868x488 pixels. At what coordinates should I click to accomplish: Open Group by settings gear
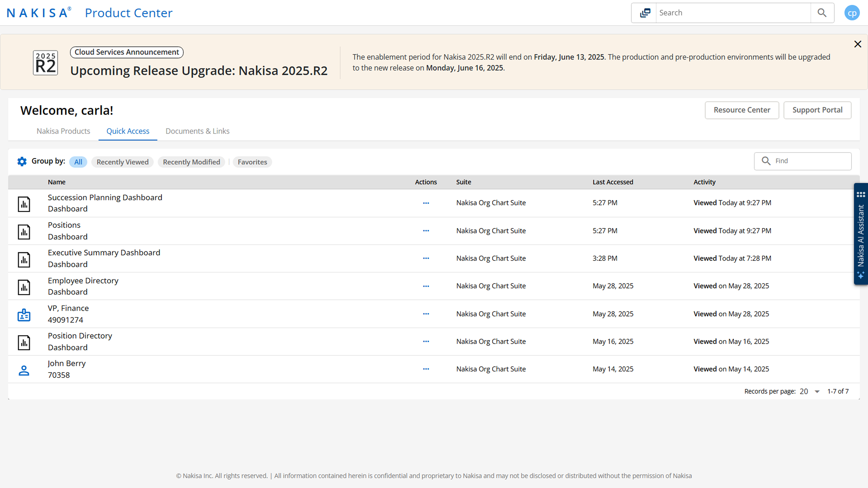pos(22,161)
